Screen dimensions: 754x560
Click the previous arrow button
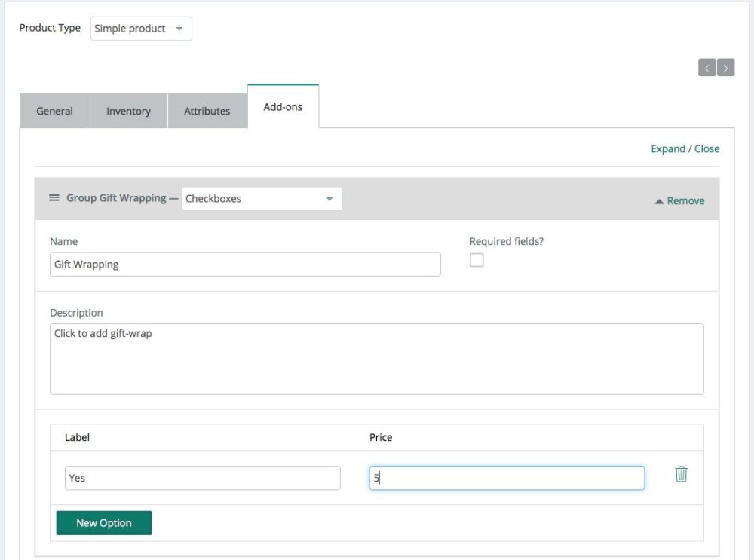tap(706, 68)
